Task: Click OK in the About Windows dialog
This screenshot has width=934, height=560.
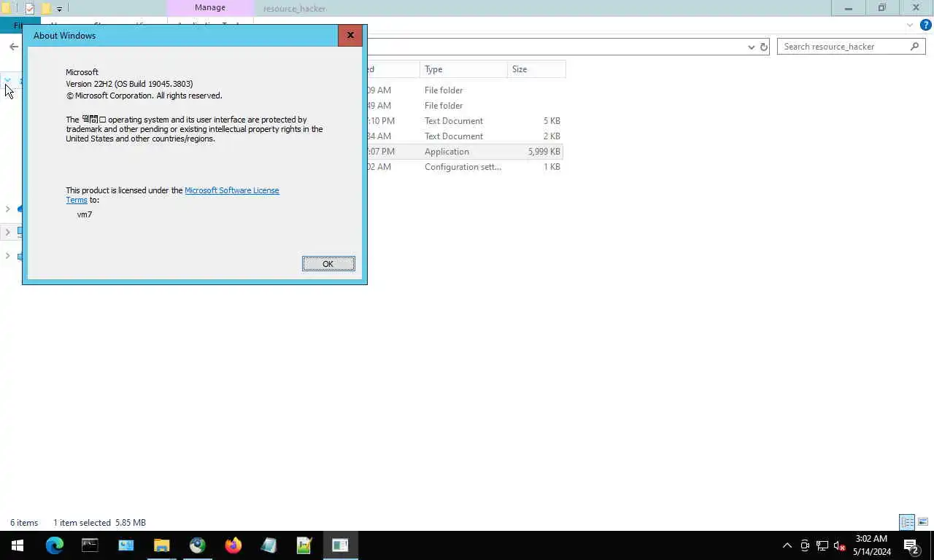Action: [x=328, y=264]
